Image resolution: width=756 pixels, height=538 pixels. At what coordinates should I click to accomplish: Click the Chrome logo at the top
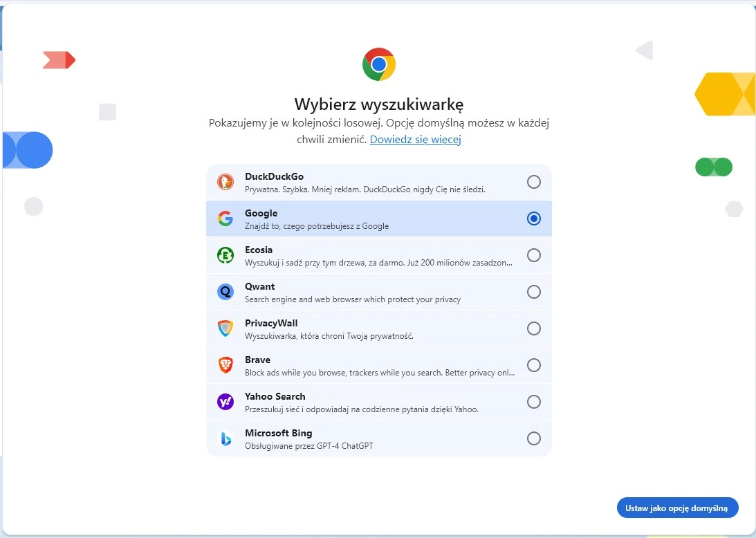coord(378,64)
